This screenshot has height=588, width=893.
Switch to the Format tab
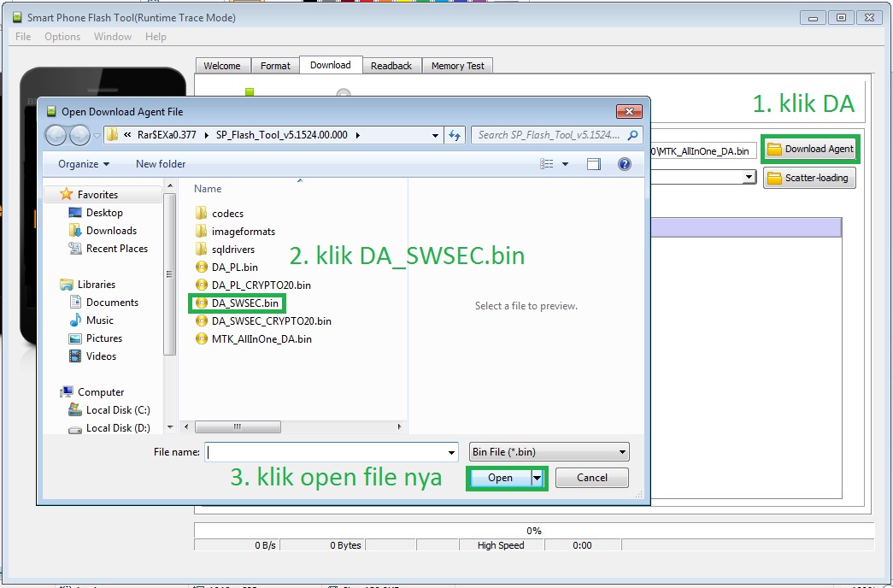275,66
